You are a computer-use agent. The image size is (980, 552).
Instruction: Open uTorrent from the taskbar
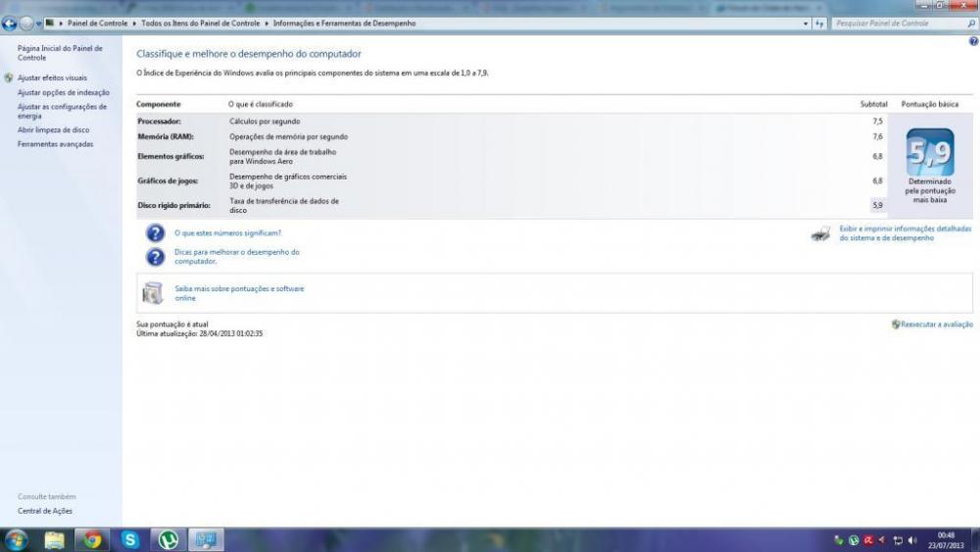coord(169,539)
